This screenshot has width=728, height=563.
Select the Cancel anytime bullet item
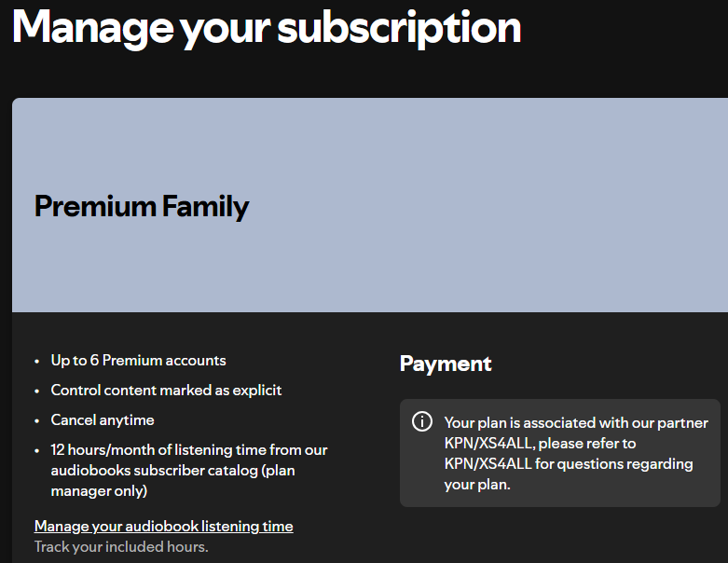click(103, 420)
